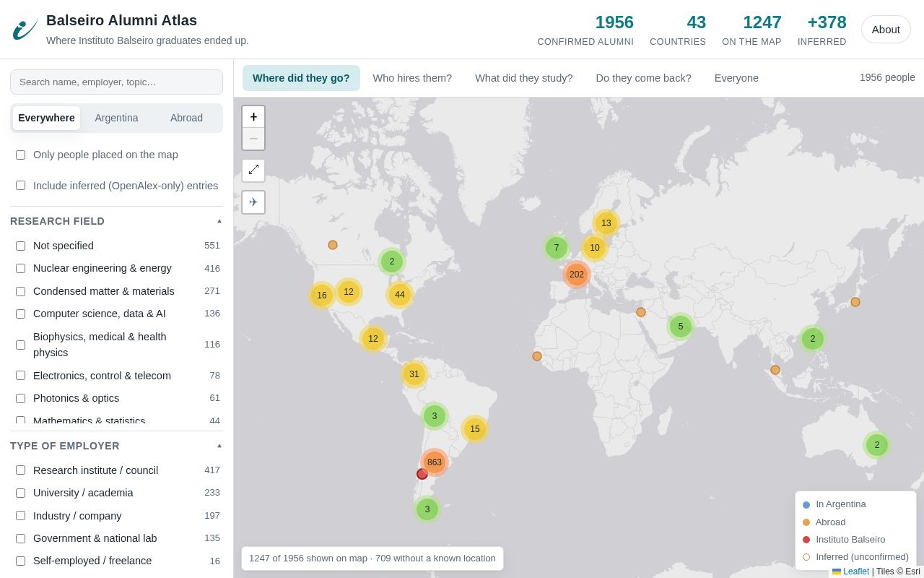
Task: Check Computer science, data & AI filter
Action: (20, 314)
